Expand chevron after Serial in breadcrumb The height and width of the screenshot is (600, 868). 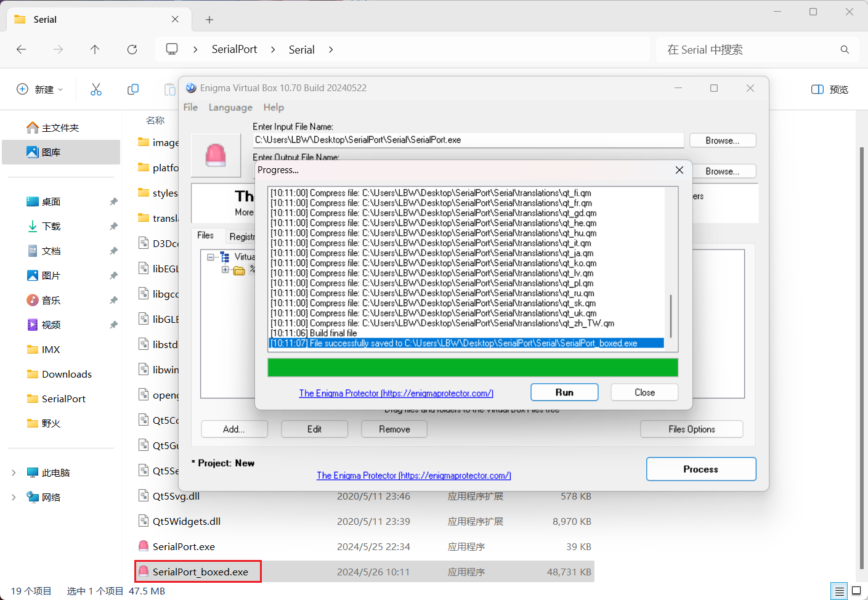click(x=331, y=49)
